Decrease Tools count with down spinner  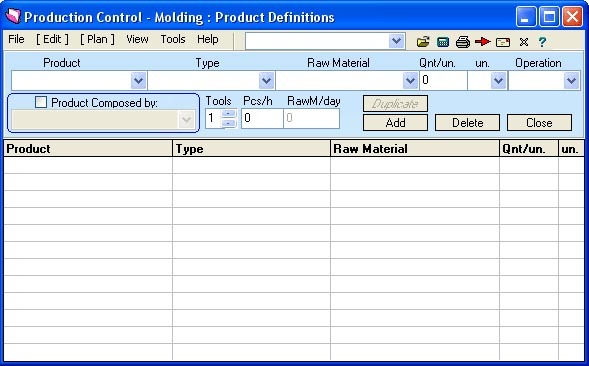click(x=228, y=123)
